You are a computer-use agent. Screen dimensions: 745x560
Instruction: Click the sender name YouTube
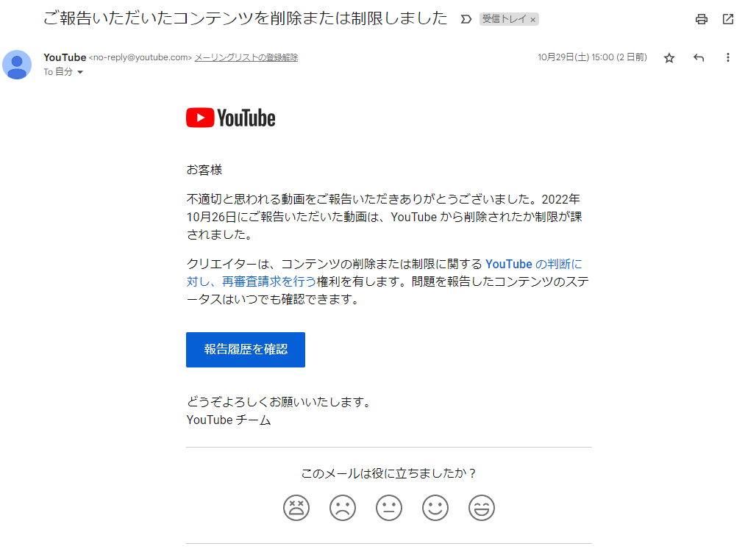(65, 57)
